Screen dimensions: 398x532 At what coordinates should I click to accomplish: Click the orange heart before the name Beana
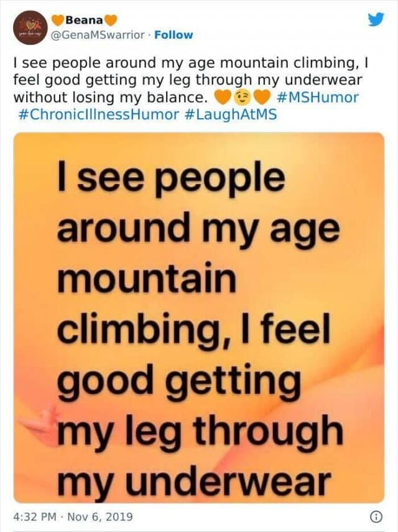(58, 20)
